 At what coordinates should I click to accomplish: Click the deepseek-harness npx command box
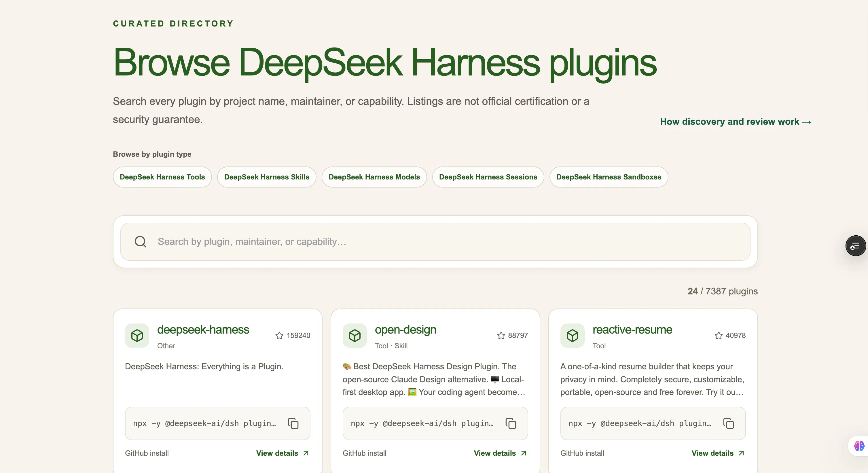218,423
